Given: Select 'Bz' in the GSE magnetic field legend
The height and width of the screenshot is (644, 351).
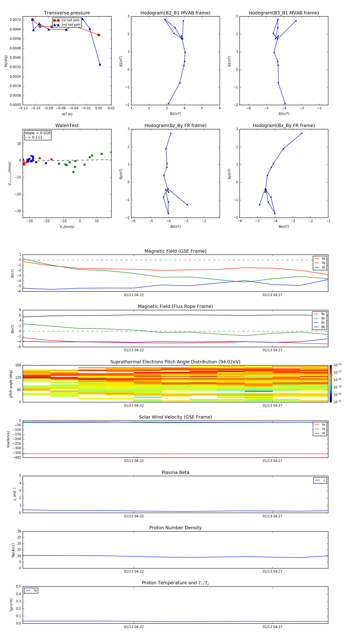Looking at the screenshot, I should click(x=320, y=267).
